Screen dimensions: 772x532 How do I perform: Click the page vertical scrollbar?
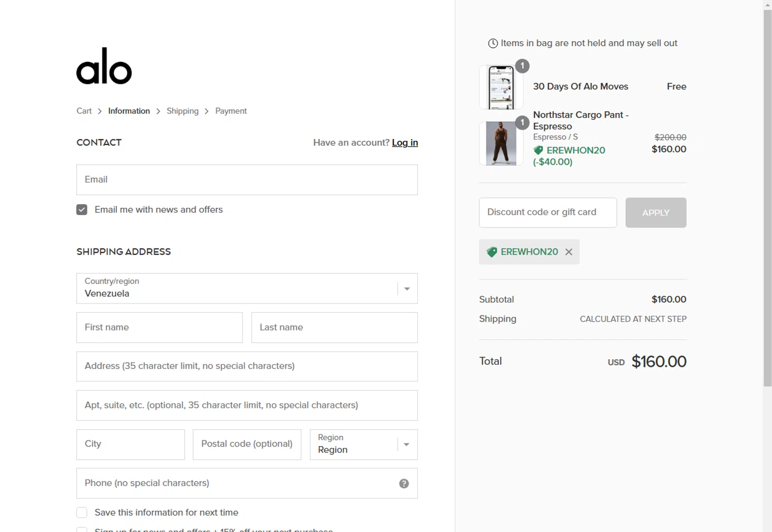[x=767, y=206]
